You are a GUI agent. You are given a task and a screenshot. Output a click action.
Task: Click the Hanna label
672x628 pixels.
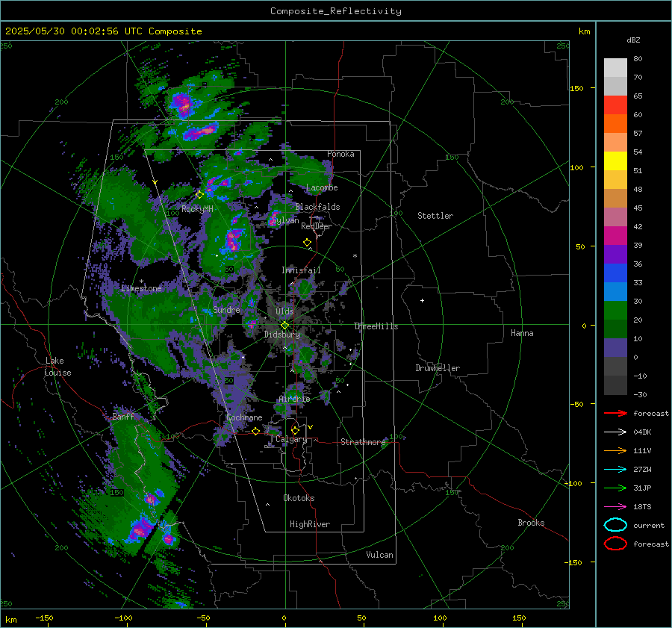(522, 333)
